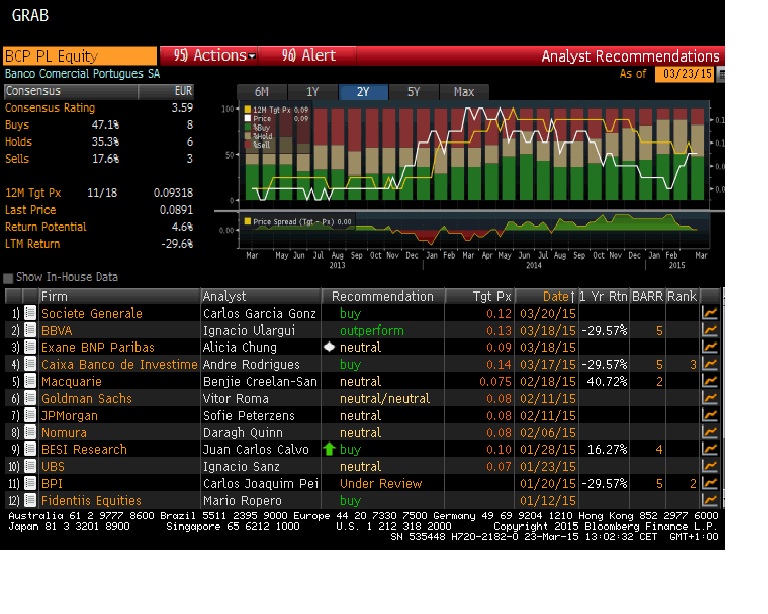Click the white diamond icon beside Exane neutral
768x614 pixels.
pos(329,348)
